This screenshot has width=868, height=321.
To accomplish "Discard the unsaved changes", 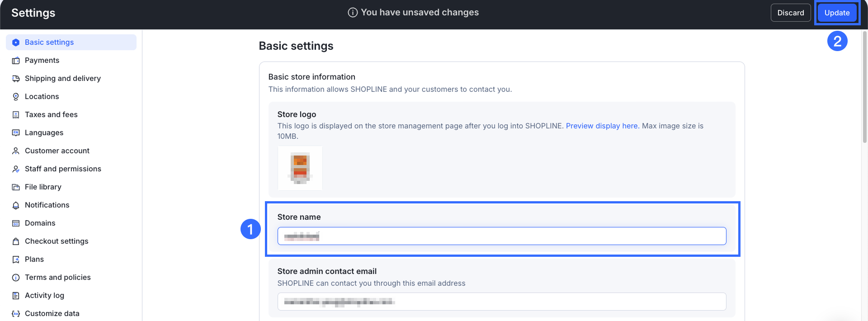I will pyautogui.click(x=790, y=13).
